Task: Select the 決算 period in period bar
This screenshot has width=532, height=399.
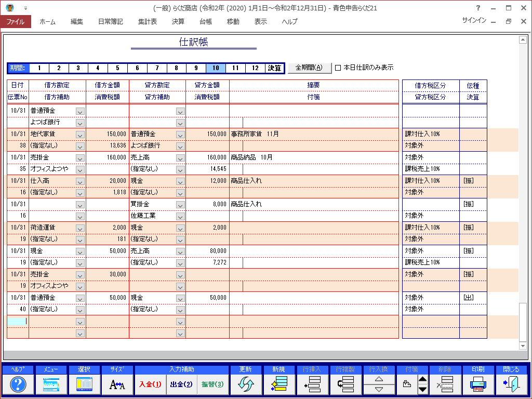Action: 274,68
